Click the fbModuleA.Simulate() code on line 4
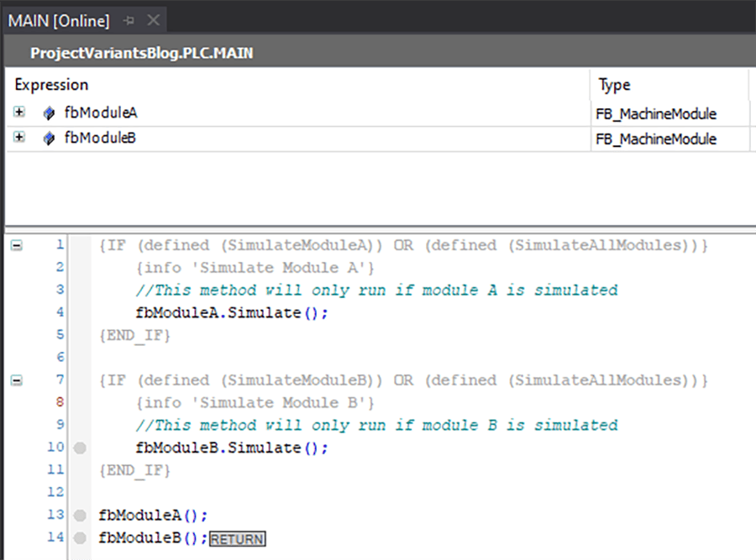Image resolution: width=756 pixels, height=560 pixels. 231,312
